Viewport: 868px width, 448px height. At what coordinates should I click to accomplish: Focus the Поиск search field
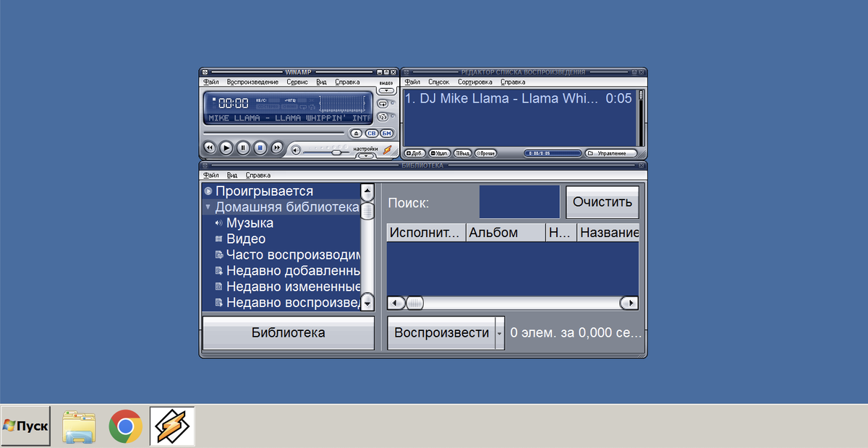[x=519, y=202]
